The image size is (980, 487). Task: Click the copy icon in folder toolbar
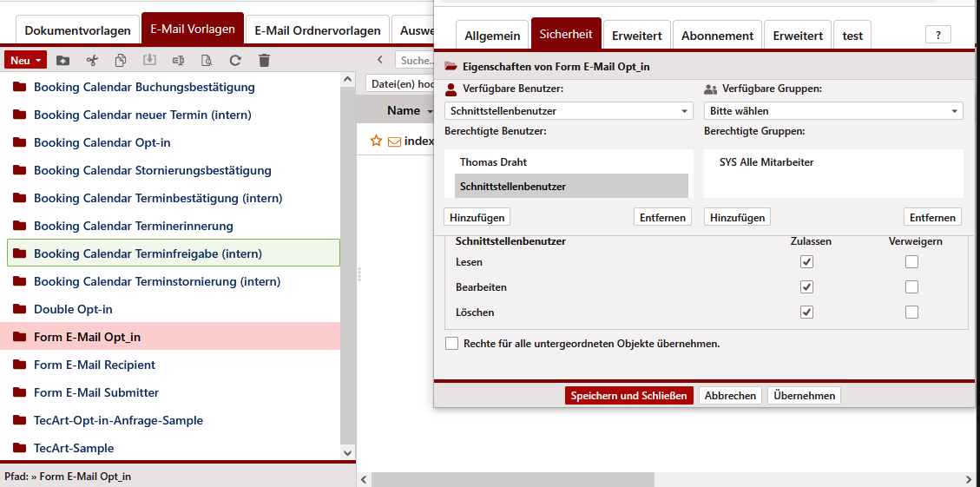coord(121,61)
